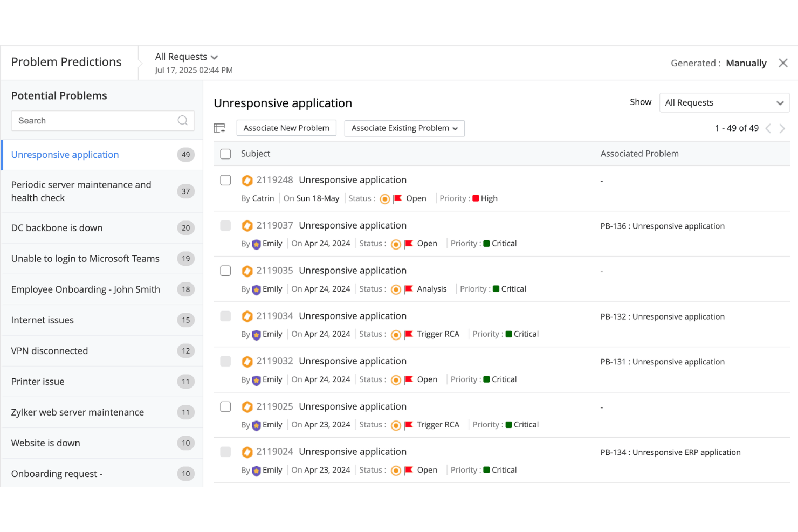Viewport: 798px width, 532px height.
Task: Click the search magnifier icon in Potential Problems
Action: pos(182,121)
